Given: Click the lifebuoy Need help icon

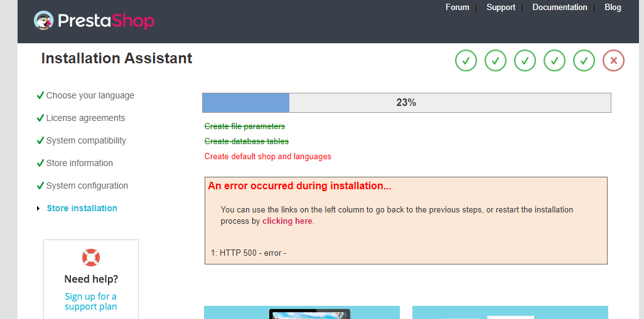Looking at the screenshot, I should (91, 258).
